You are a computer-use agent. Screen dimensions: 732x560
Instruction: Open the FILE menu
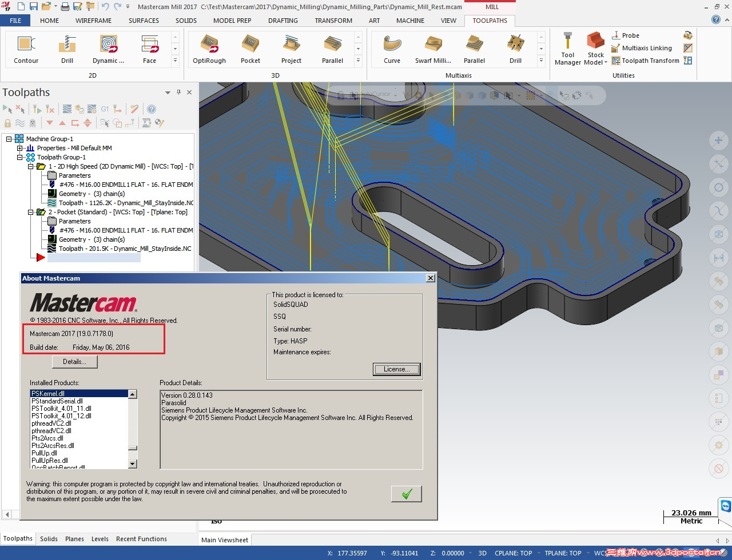15,21
